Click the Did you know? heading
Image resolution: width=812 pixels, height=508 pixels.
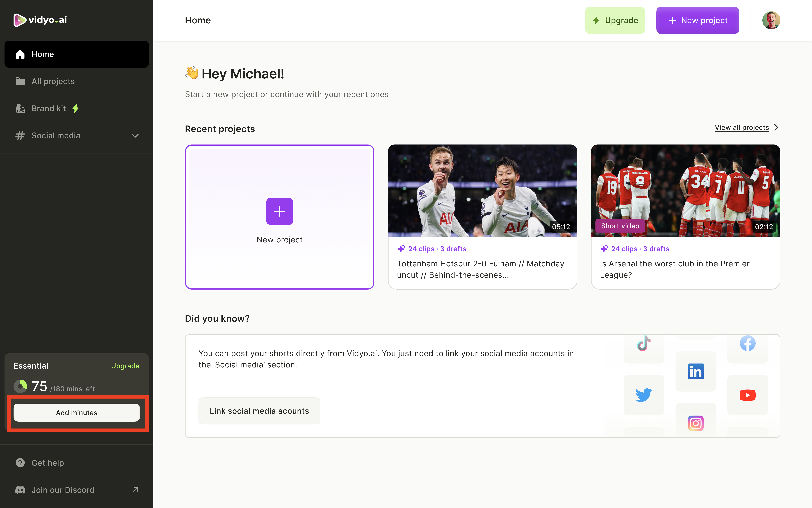[217, 318]
